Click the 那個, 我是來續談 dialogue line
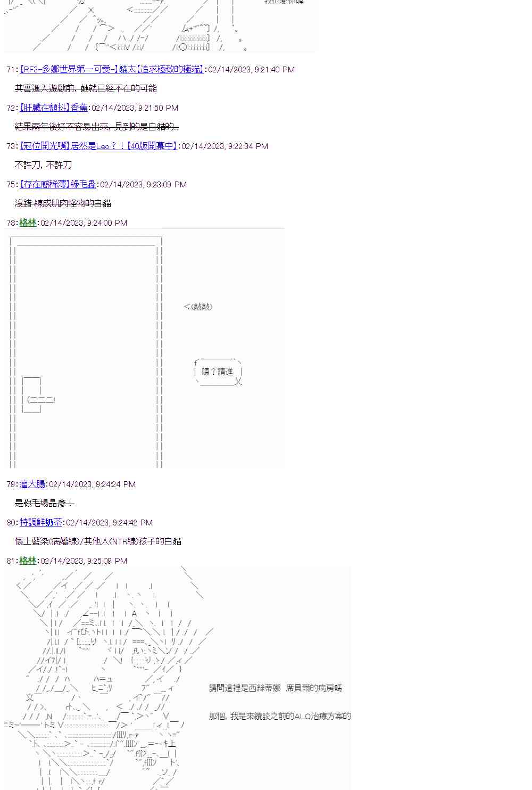The width and height of the screenshot is (532, 790). (280, 716)
